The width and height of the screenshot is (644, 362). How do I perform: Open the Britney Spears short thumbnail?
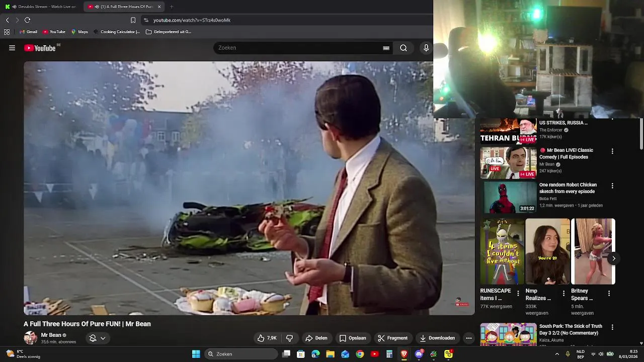point(593,251)
